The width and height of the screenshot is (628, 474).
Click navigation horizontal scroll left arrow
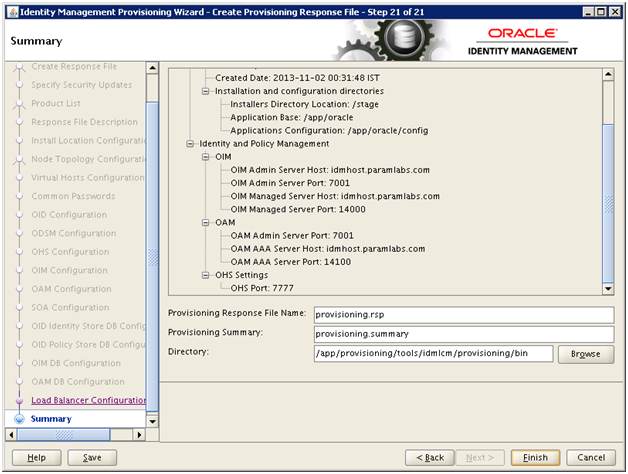[x=11, y=435]
